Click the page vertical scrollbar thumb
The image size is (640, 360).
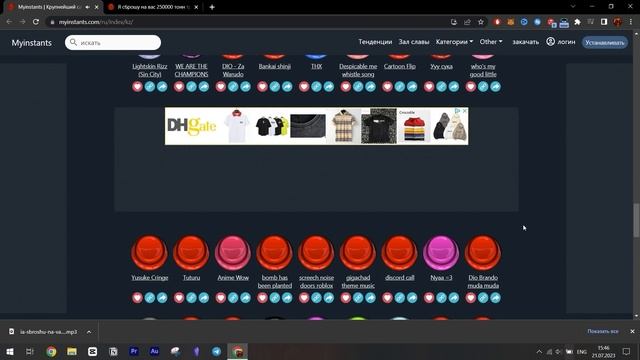(x=636, y=220)
